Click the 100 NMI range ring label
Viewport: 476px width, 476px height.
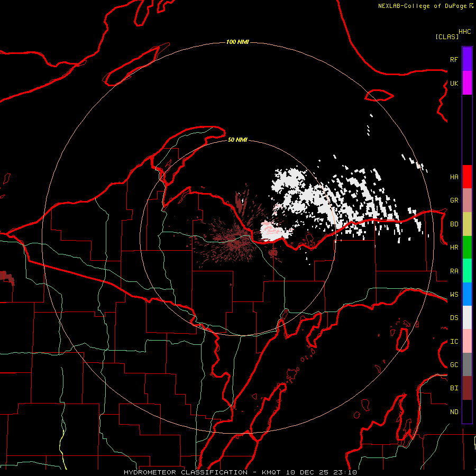click(237, 42)
